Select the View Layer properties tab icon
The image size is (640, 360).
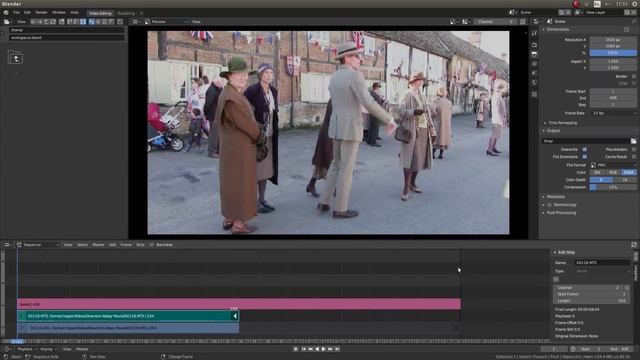(x=535, y=64)
